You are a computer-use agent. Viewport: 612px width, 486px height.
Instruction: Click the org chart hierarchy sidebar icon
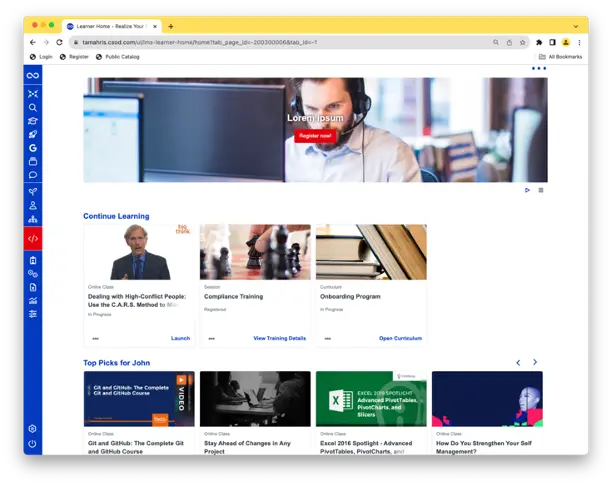pyautogui.click(x=33, y=219)
